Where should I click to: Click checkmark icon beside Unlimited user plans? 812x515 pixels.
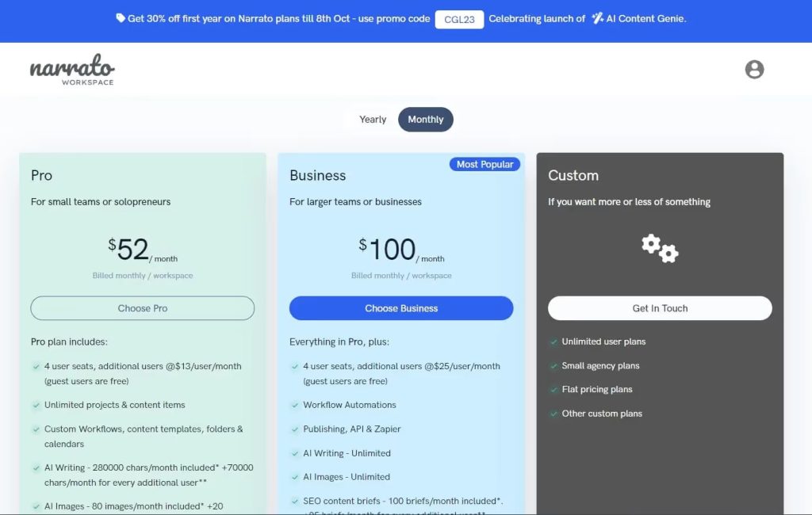pyautogui.click(x=553, y=342)
